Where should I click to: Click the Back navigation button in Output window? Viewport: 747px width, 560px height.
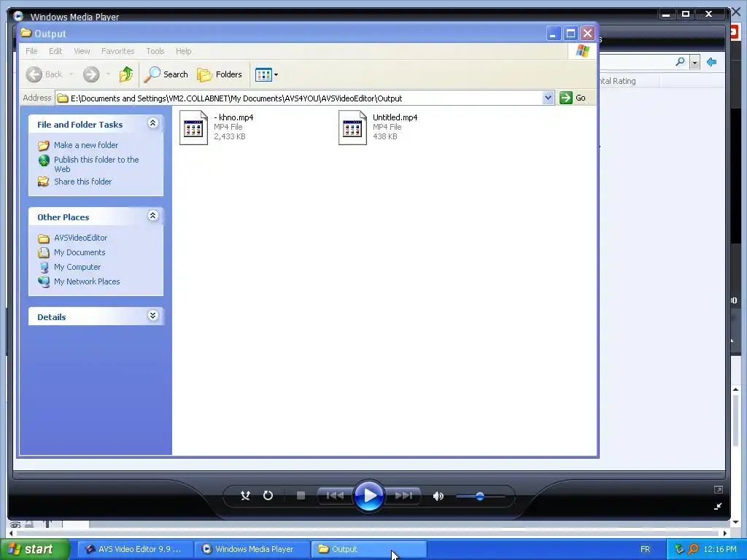tap(44, 74)
